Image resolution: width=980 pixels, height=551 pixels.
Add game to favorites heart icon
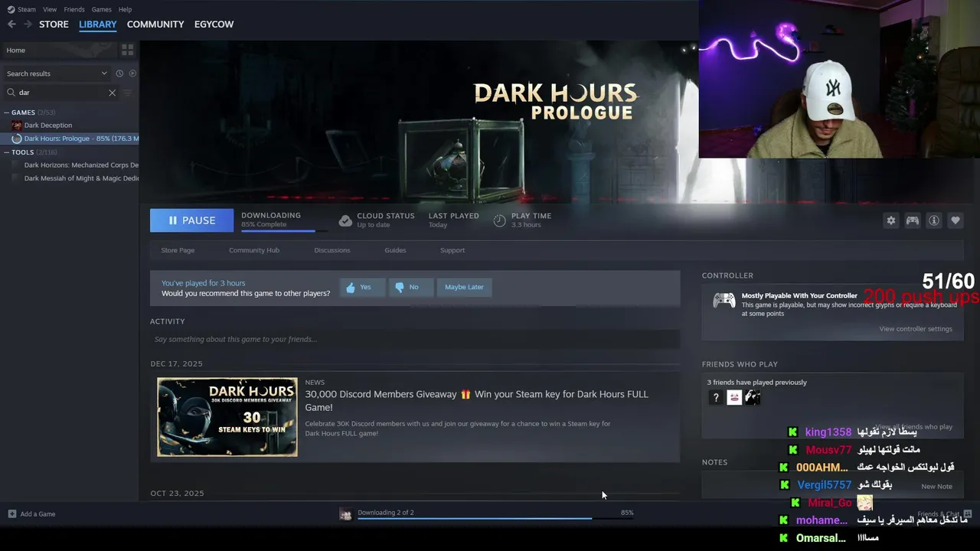pos(955,220)
